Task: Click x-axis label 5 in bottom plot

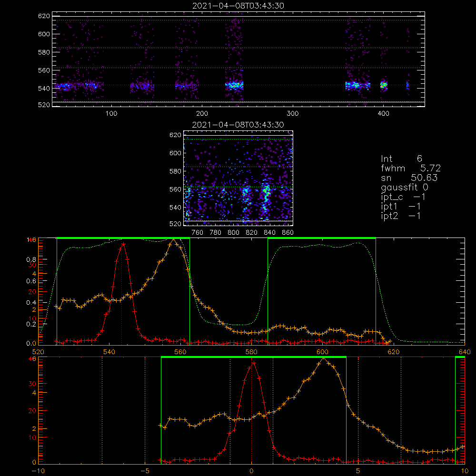Action: pos(358,471)
